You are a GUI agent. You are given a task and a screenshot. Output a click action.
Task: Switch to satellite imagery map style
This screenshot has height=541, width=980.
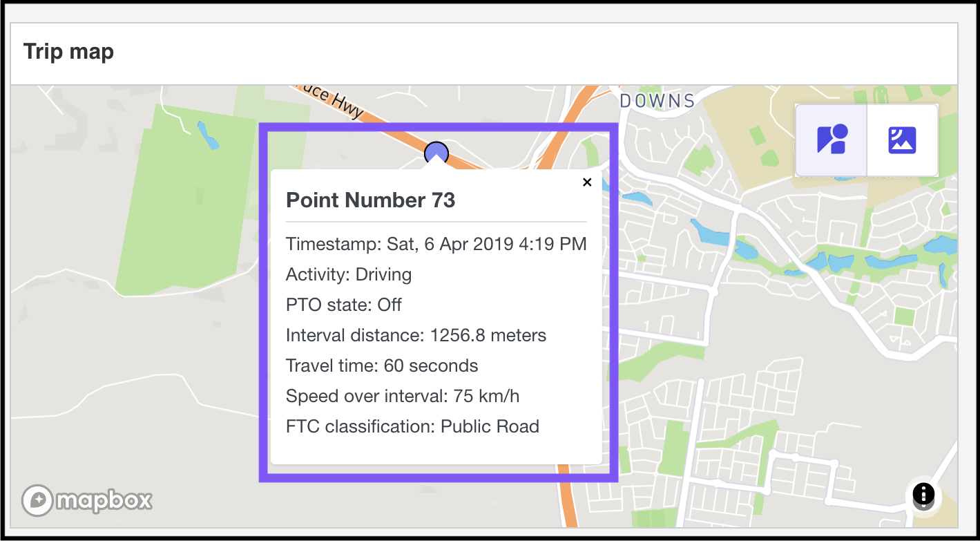[902, 140]
